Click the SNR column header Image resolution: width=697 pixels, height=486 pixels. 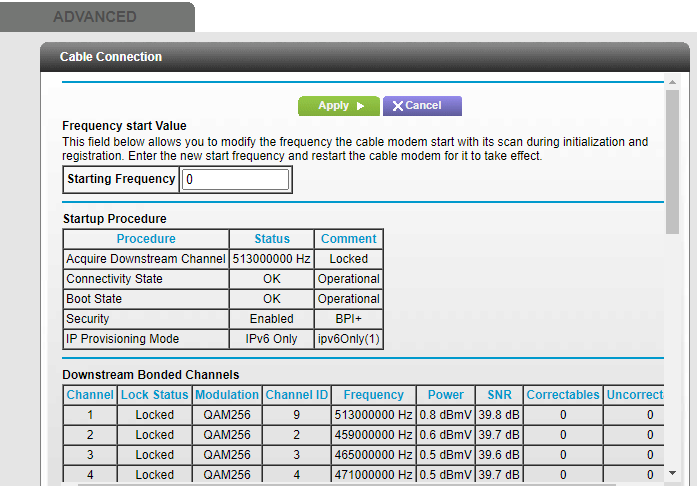pos(499,395)
